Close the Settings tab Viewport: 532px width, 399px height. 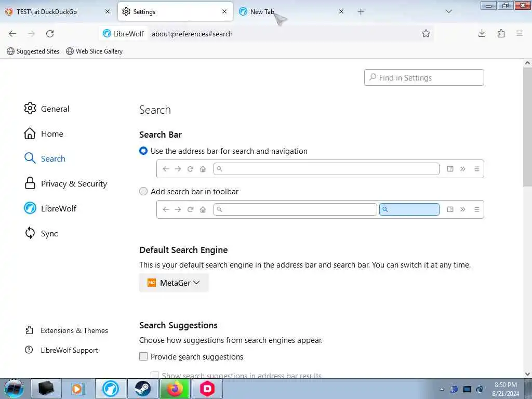[x=224, y=11]
